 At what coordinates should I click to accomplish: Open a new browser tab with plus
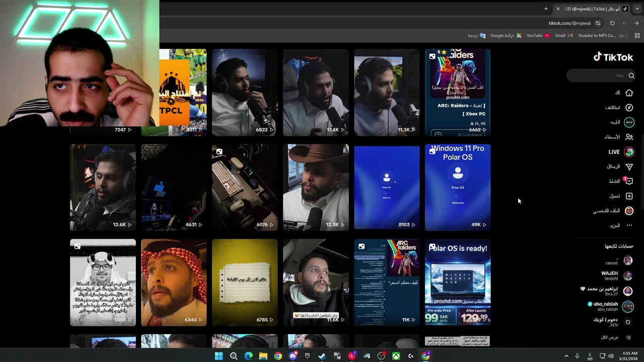pyautogui.click(x=546, y=9)
